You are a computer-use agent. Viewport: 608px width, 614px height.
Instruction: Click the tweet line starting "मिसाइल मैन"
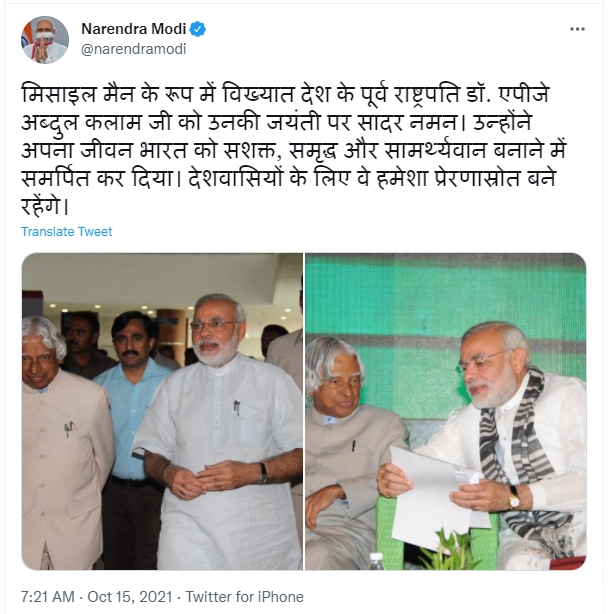(x=285, y=95)
